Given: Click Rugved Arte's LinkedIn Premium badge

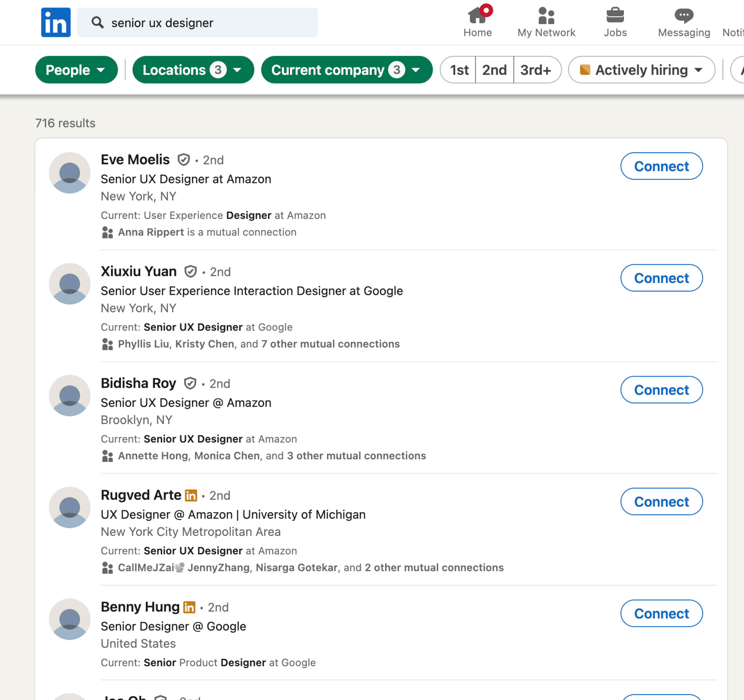Looking at the screenshot, I should click(x=191, y=495).
